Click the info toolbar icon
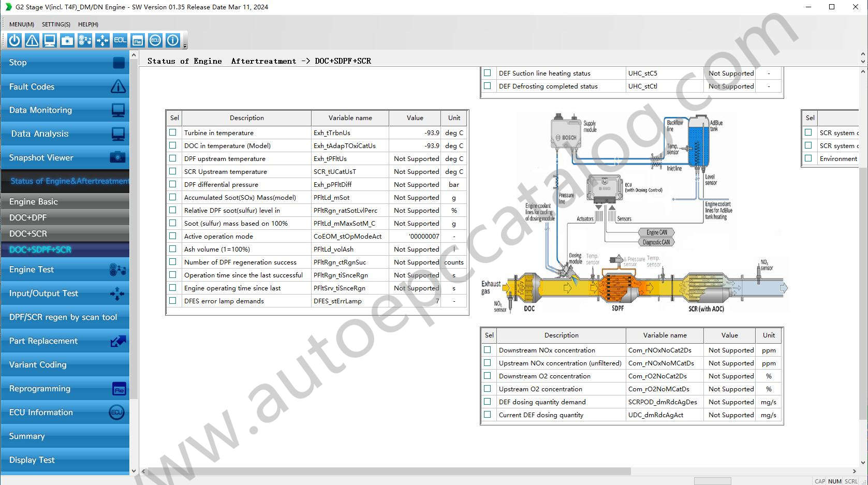 point(172,40)
